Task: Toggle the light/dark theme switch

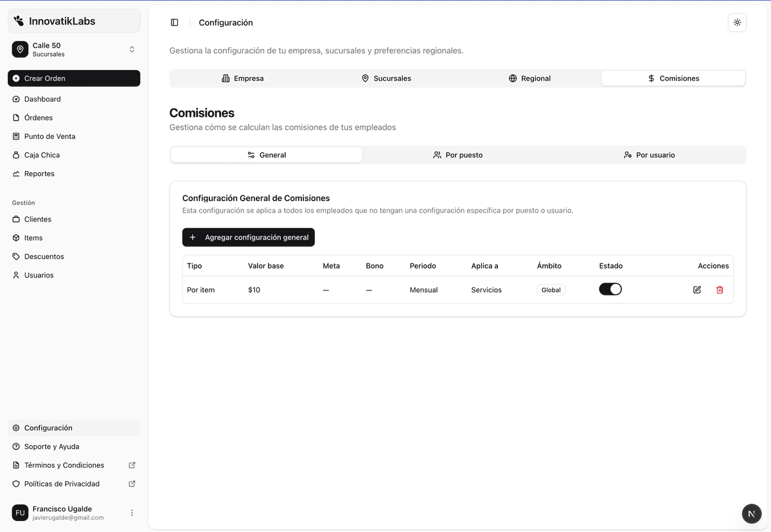Action: (x=737, y=22)
